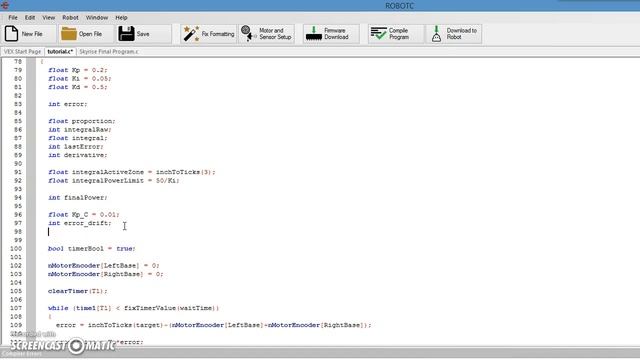The image size is (640, 360).
Task: Switch to Skyrise Final Program.c tab
Action: 109,52
